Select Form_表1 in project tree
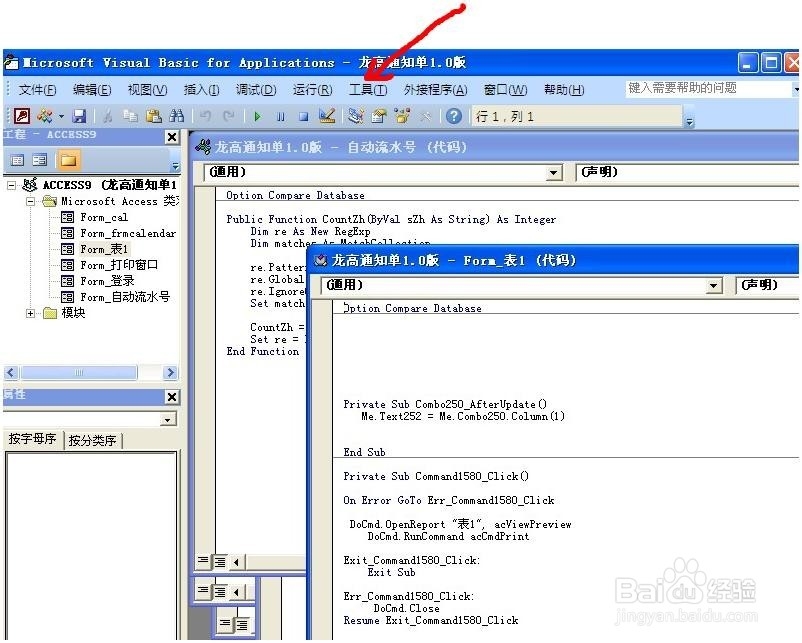Image resolution: width=802 pixels, height=643 pixels. (x=104, y=249)
